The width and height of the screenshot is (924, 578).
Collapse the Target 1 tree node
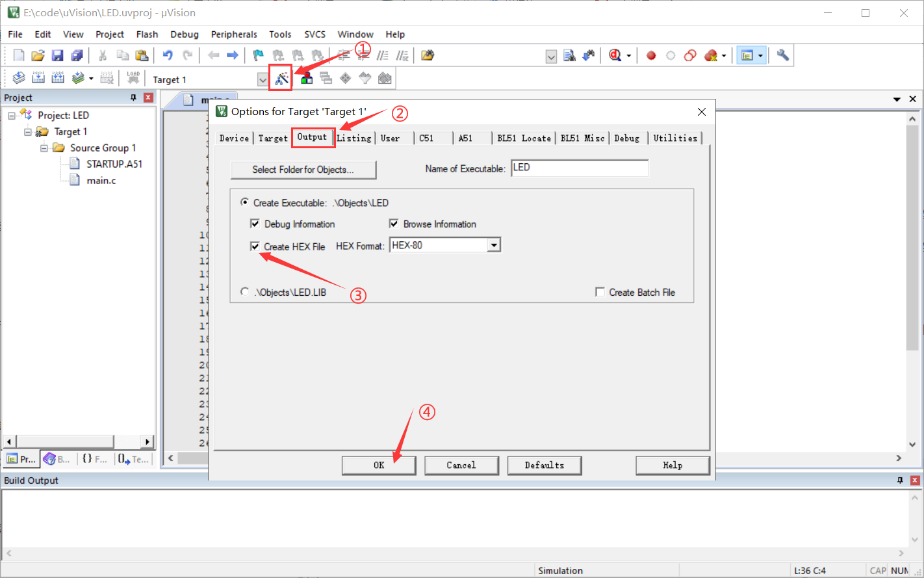28,132
